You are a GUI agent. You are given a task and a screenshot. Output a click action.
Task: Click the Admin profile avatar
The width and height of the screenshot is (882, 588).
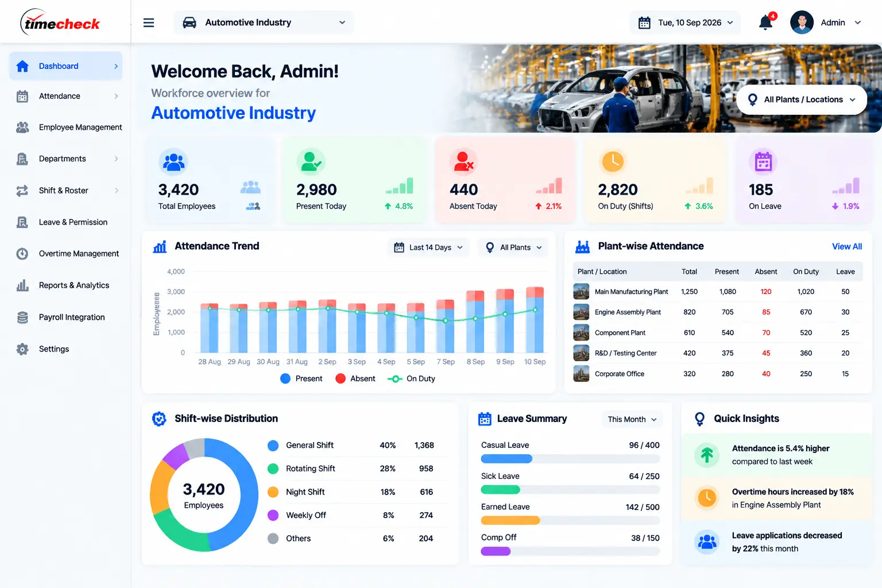click(x=802, y=22)
